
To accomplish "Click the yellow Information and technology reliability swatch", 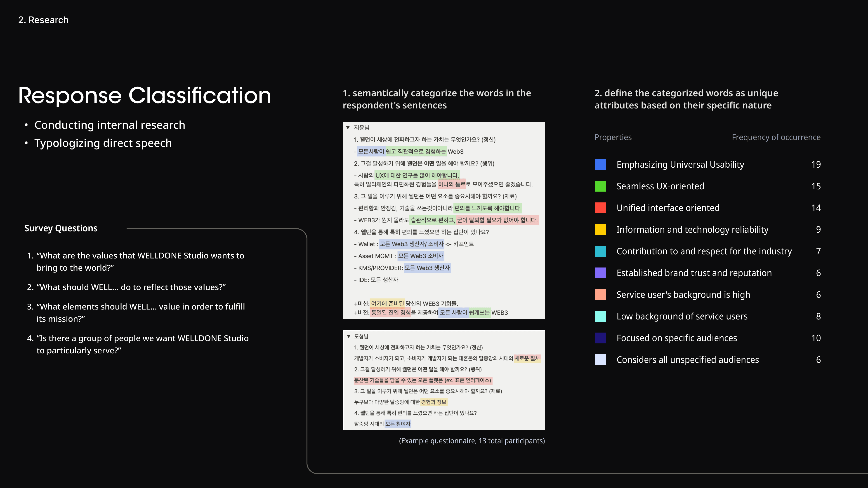I will [600, 230].
